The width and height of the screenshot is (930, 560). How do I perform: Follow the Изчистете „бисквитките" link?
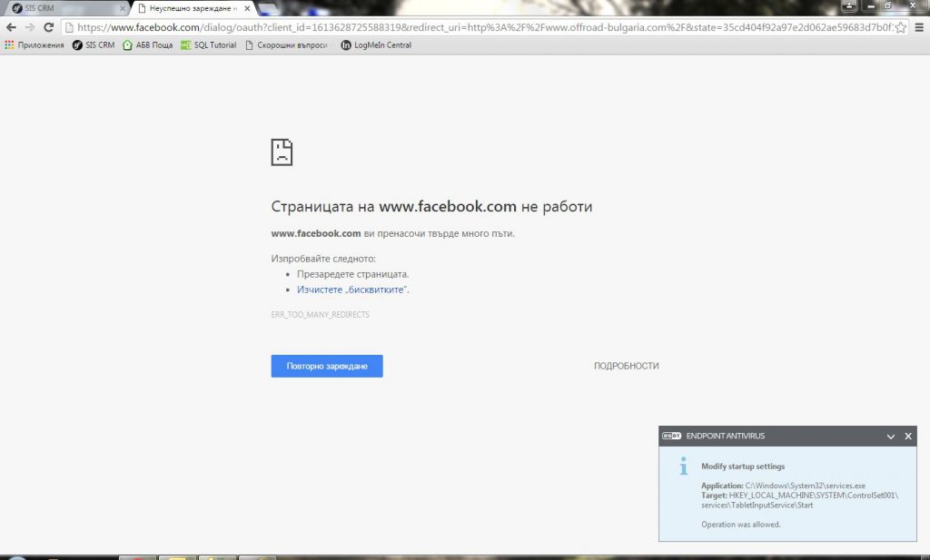(x=352, y=290)
